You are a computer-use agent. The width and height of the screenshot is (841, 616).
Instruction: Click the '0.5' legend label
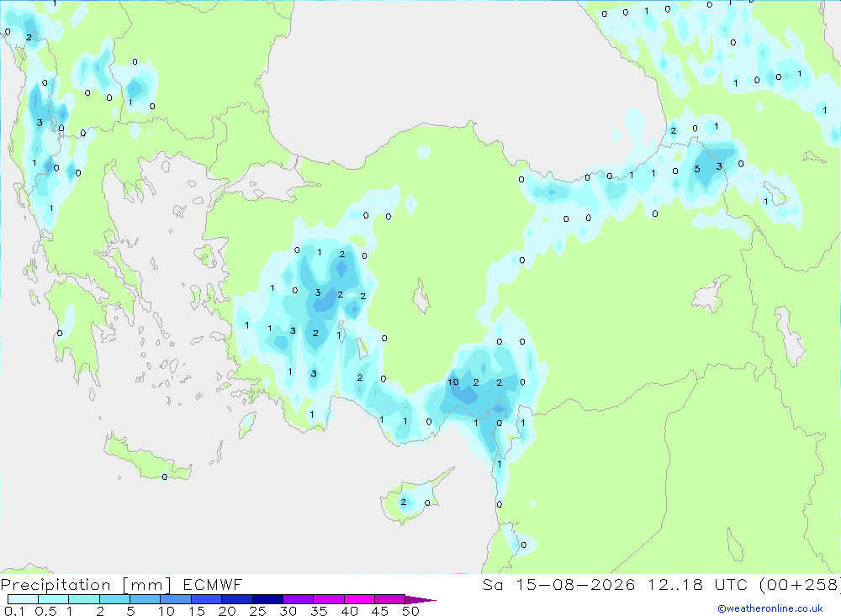click(x=46, y=611)
